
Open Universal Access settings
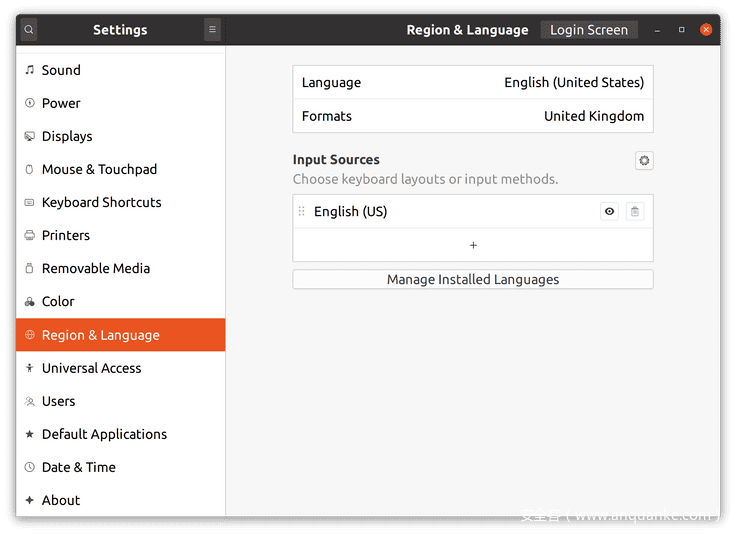point(91,368)
